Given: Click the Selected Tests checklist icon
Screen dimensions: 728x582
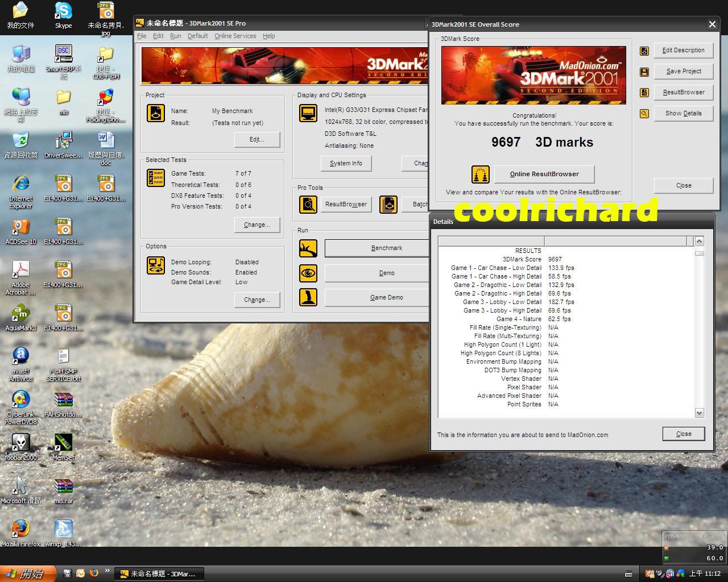Looking at the screenshot, I should (x=156, y=178).
